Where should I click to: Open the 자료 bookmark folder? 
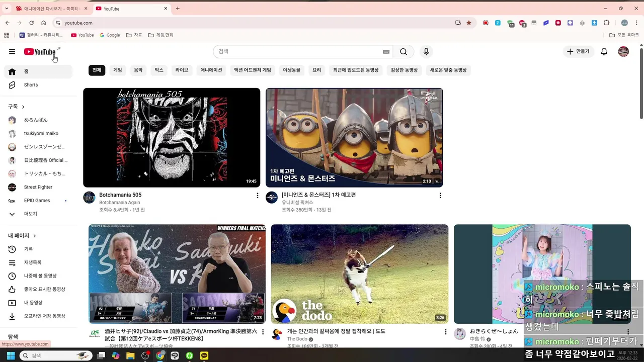pyautogui.click(x=134, y=35)
